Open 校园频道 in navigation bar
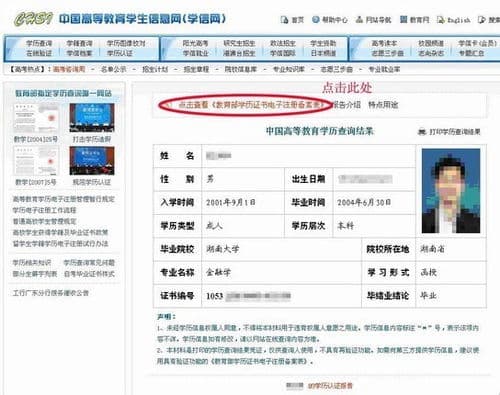Viewport: 500px width, 395px height. point(431,43)
